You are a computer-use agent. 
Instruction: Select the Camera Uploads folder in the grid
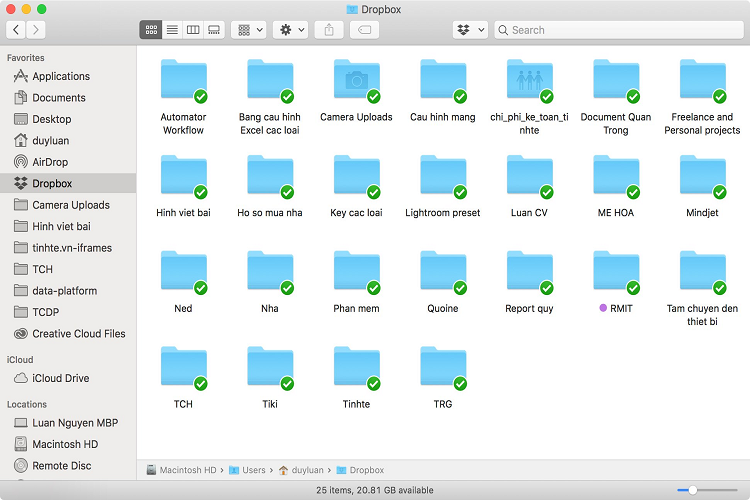point(357,80)
